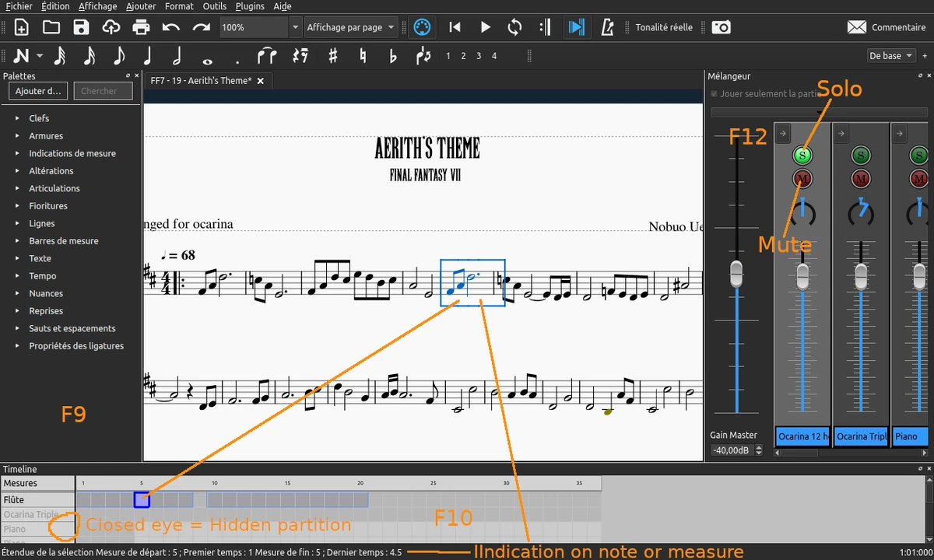
Task: Select the 'FF7 - 19 - Aerith's Theme' tab
Action: [x=202, y=80]
